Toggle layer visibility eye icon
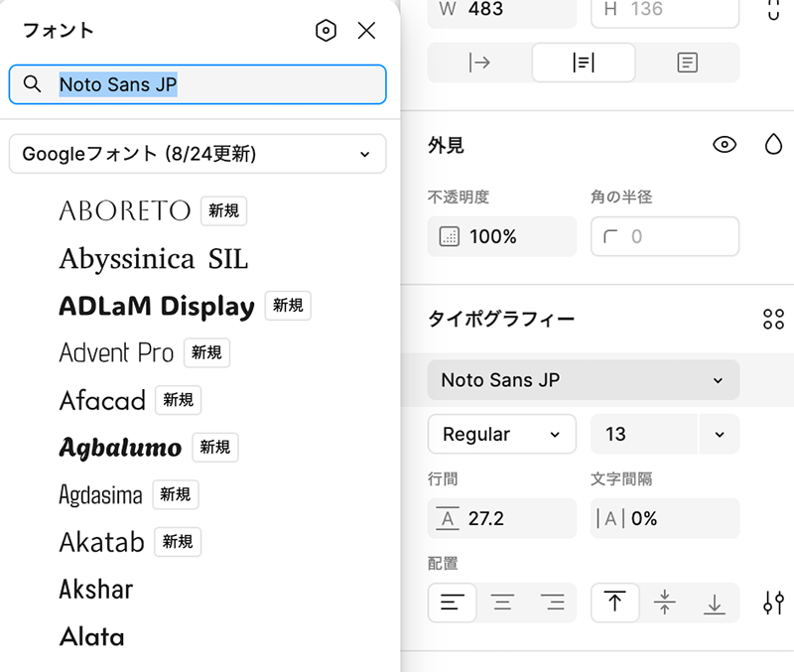This screenshot has height=672, width=794. point(725,145)
